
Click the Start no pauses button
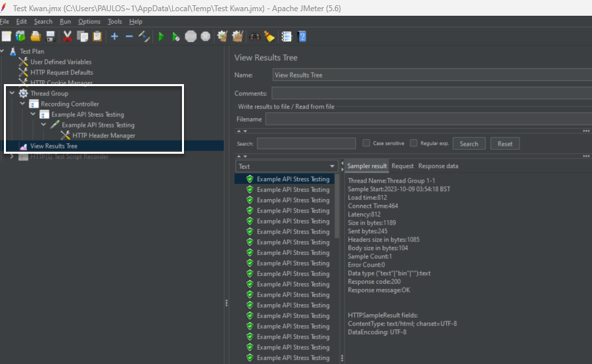click(175, 36)
